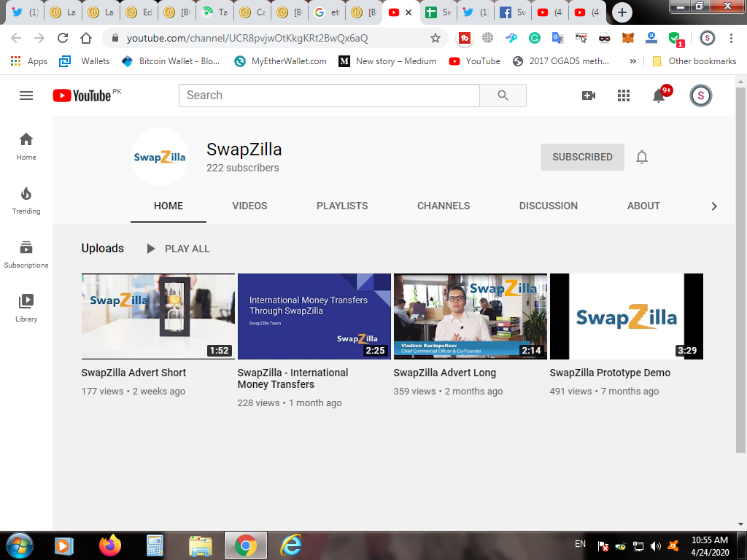The image size is (747, 560).
Task: Click the YouTube logo
Action: [82, 96]
